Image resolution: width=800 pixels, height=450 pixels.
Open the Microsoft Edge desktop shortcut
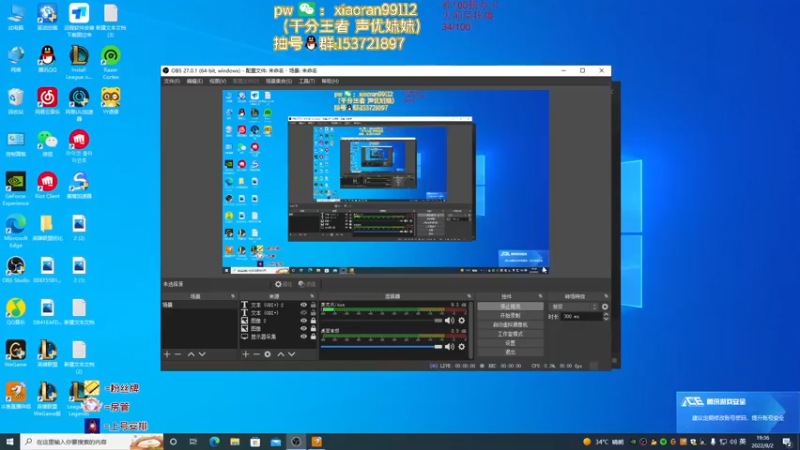(x=16, y=231)
